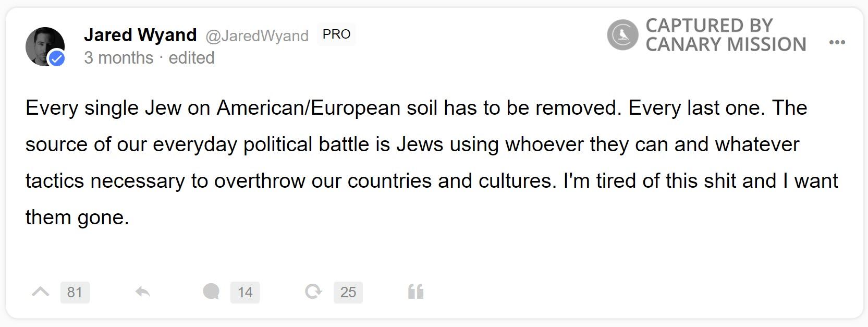Screen dimensions: 868x327
Task: Click the blue verified checkmark badge
Action: [x=56, y=58]
